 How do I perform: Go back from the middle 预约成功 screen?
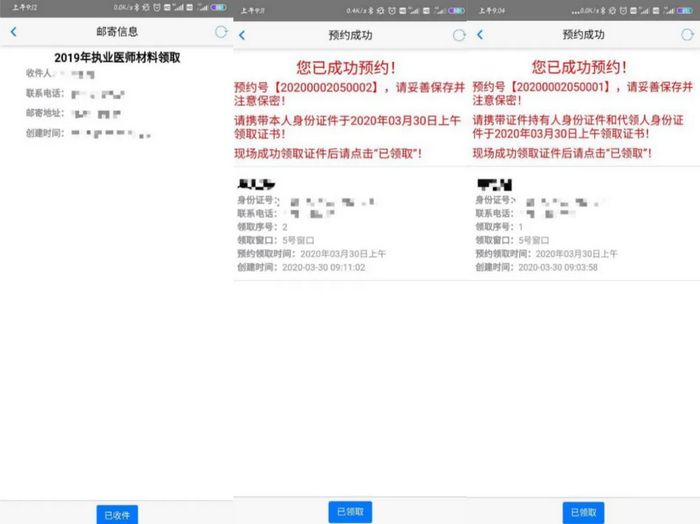tap(242, 35)
